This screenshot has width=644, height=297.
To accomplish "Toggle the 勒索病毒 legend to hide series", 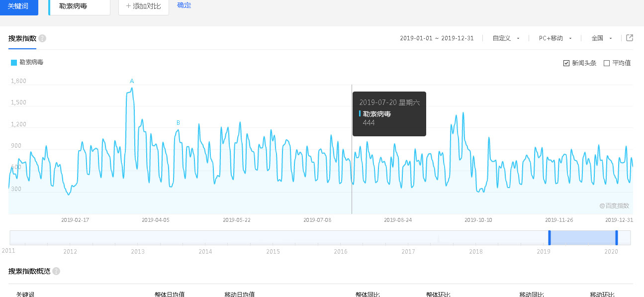I will [31, 62].
